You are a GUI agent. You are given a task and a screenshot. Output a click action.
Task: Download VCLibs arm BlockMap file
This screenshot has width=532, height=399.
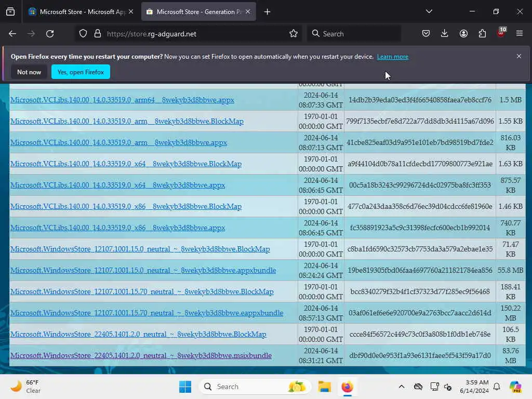[x=127, y=121]
